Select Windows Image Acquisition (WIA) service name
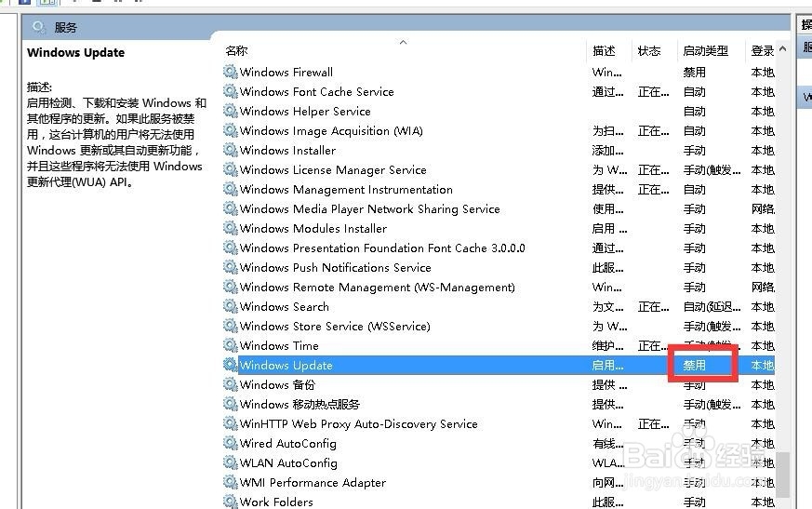The width and height of the screenshot is (812, 509). [331, 130]
